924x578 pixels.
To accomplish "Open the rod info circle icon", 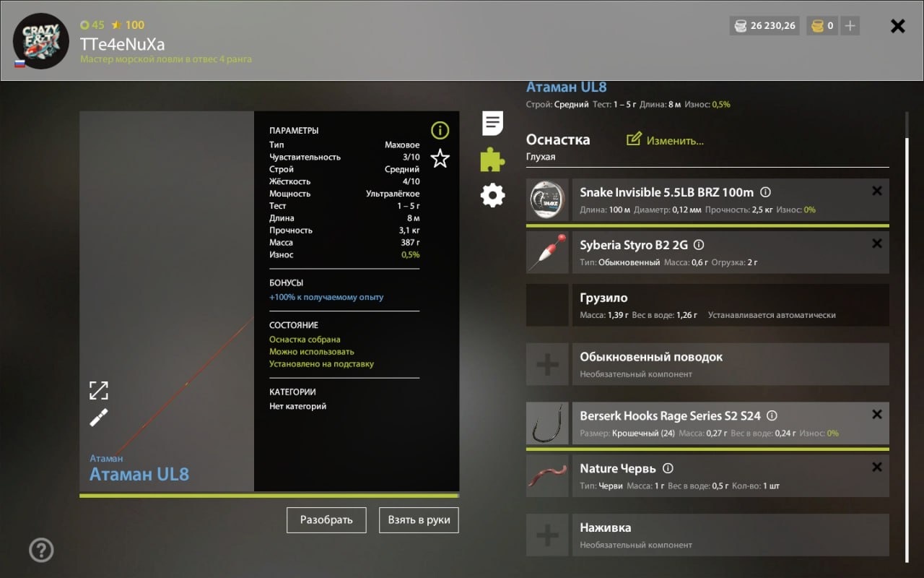I will click(440, 130).
